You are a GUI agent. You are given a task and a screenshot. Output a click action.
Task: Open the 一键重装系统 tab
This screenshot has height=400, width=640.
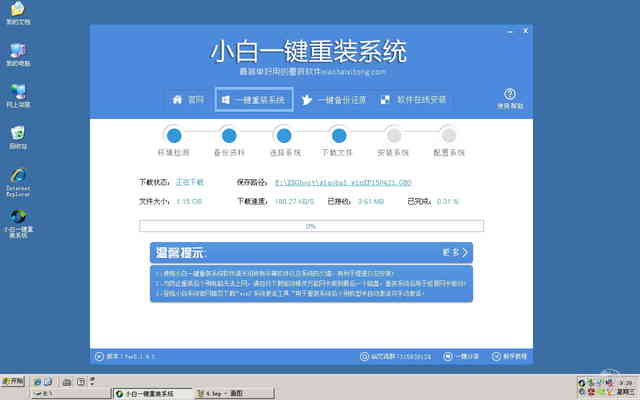(x=254, y=99)
